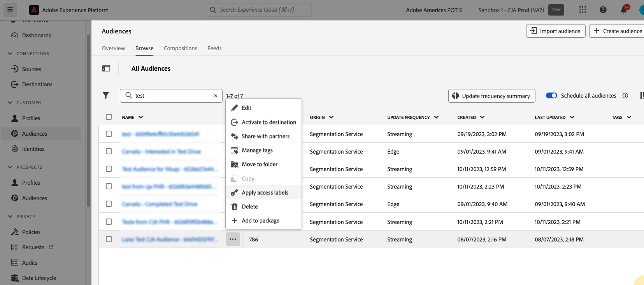This screenshot has height=285, width=644.
Task: Switch to the Compositions tab
Action: click(x=181, y=48)
